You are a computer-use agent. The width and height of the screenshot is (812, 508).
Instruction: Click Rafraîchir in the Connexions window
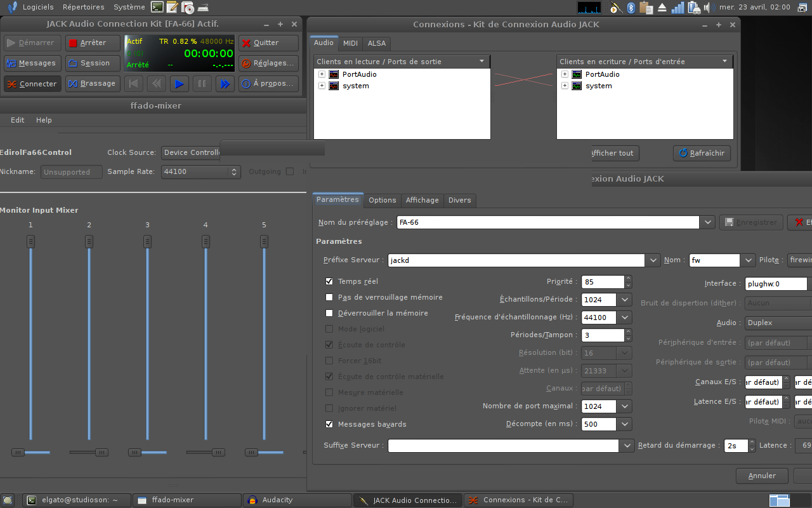coord(702,153)
